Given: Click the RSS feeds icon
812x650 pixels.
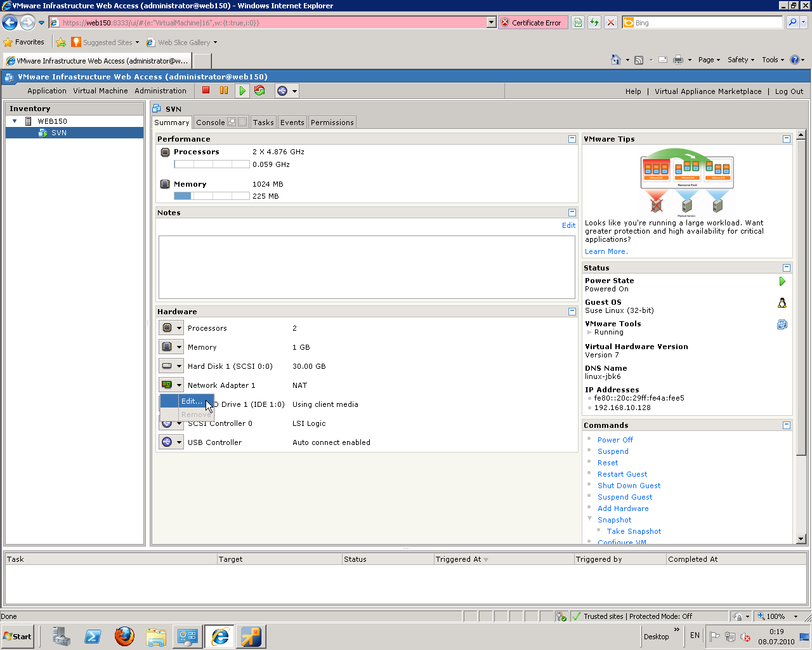Looking at the screenshot, I should coord(639,60).
